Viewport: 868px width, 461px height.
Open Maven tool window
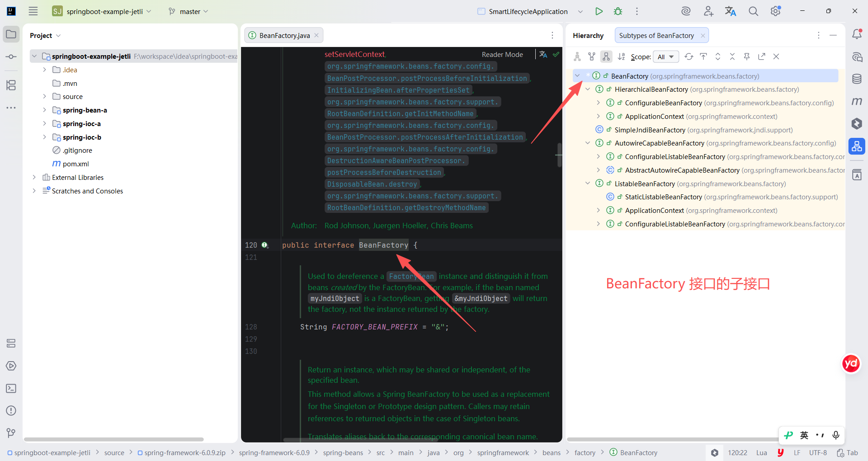point(857,101)
